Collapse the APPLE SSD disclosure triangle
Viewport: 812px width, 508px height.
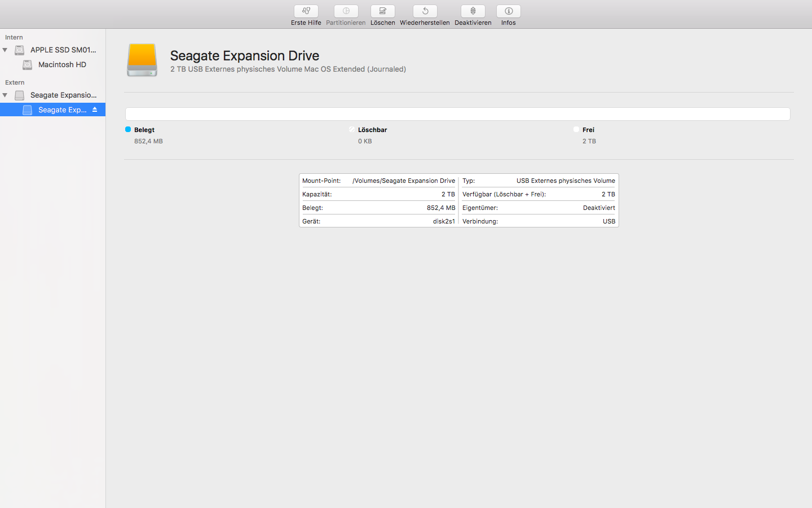tap(5, 50)
